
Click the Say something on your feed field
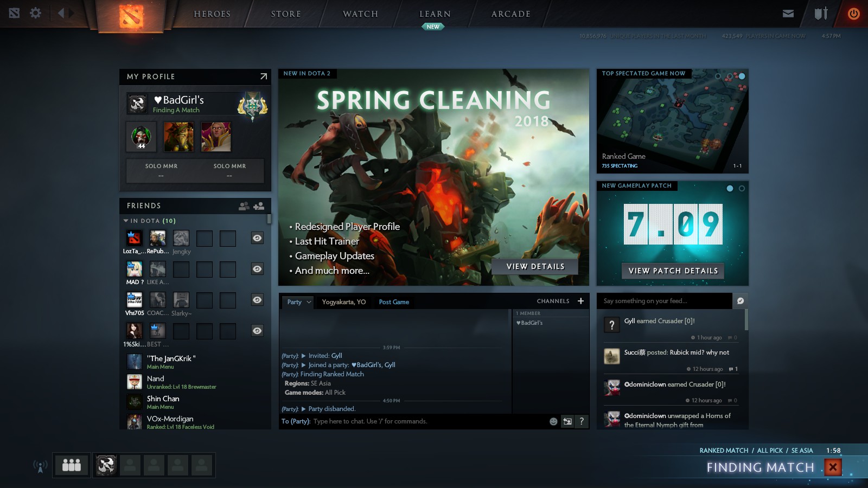pyautogui.click(x=665, y=301)
